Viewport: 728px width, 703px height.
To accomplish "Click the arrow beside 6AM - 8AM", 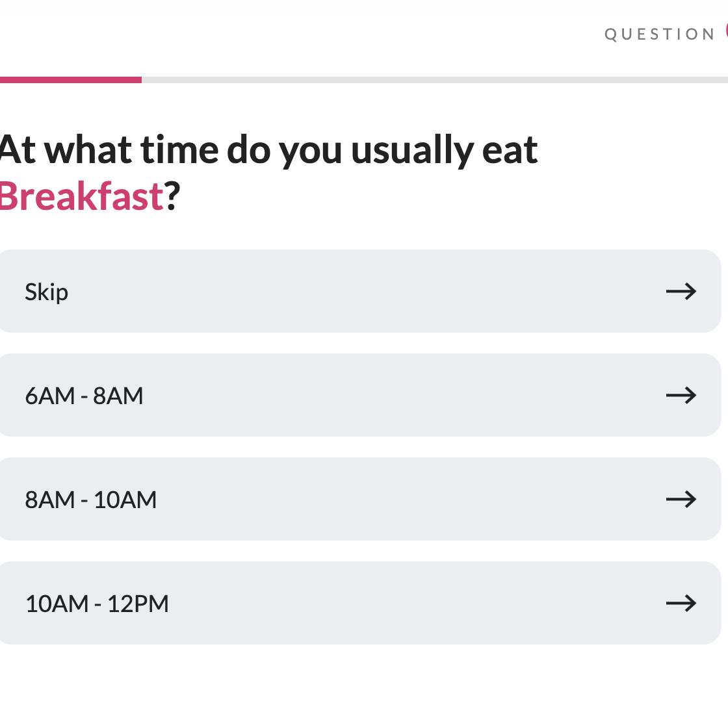I will (681, 395).
